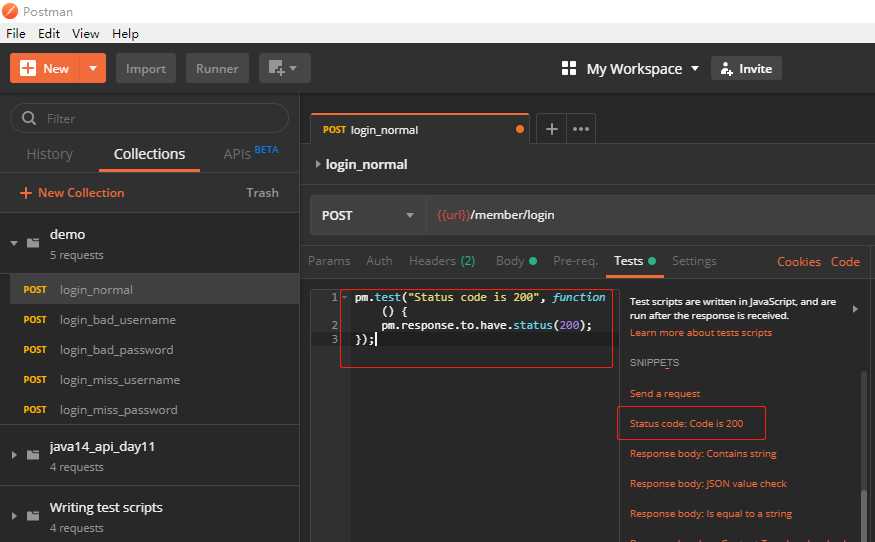Open the File menu

pyautogui.click(x=16, y=33)
